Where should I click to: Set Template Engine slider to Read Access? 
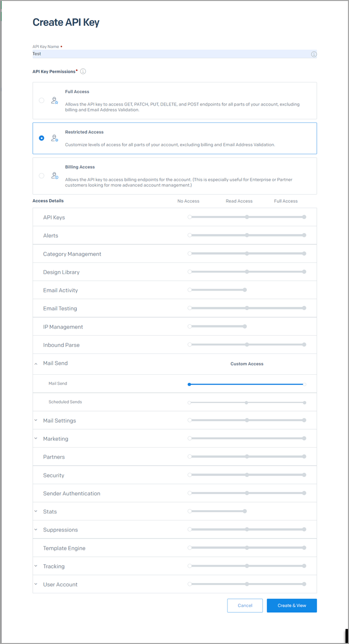247,548
